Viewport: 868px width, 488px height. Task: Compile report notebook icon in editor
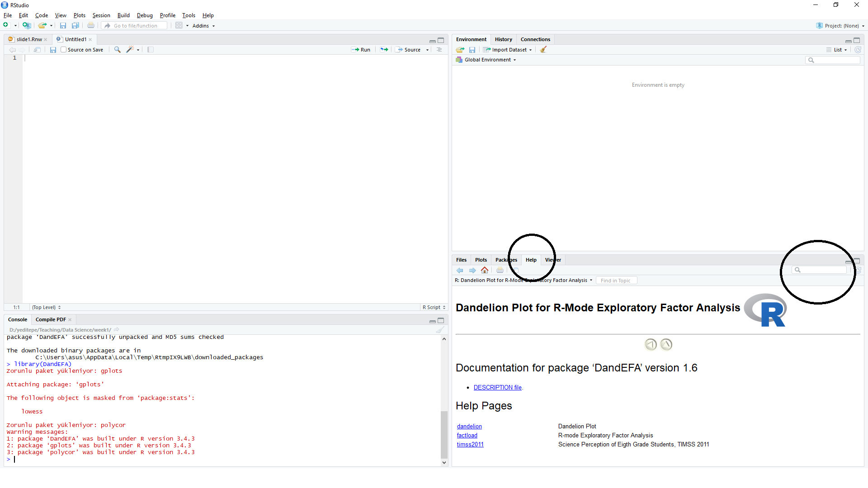coord(151,50)
